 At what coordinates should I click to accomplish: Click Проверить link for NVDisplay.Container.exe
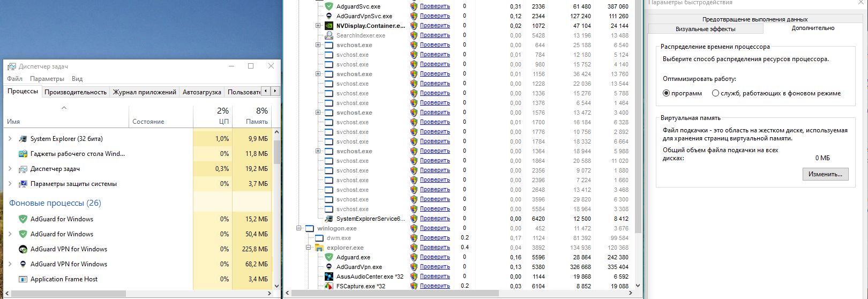(435, 26)
